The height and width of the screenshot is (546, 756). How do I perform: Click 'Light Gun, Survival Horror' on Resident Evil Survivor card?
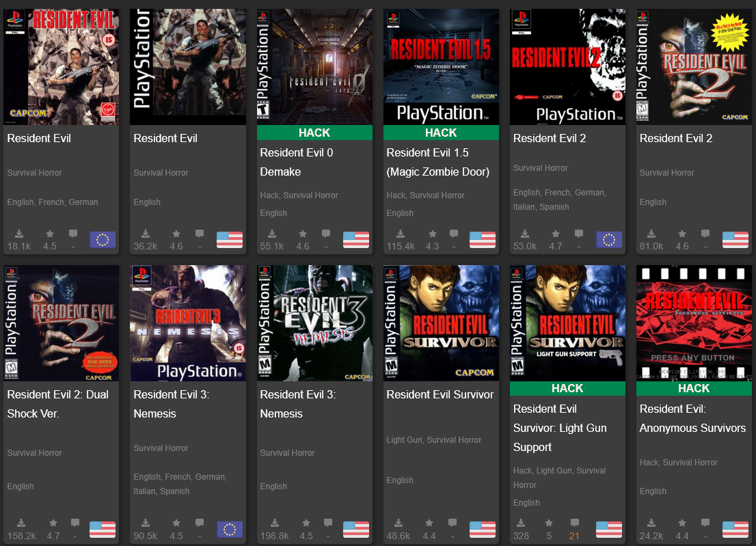pyautogui.click(x=434, y=440)
